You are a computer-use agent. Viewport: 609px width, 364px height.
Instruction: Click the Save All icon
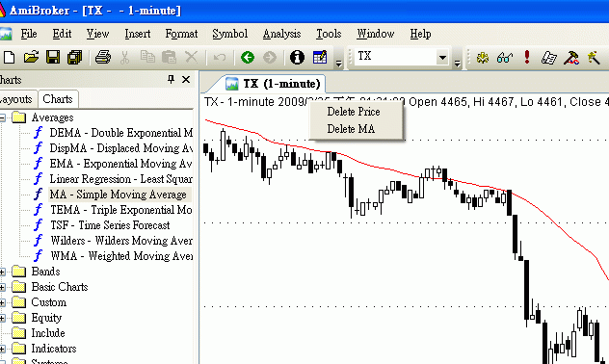[75, 58]
